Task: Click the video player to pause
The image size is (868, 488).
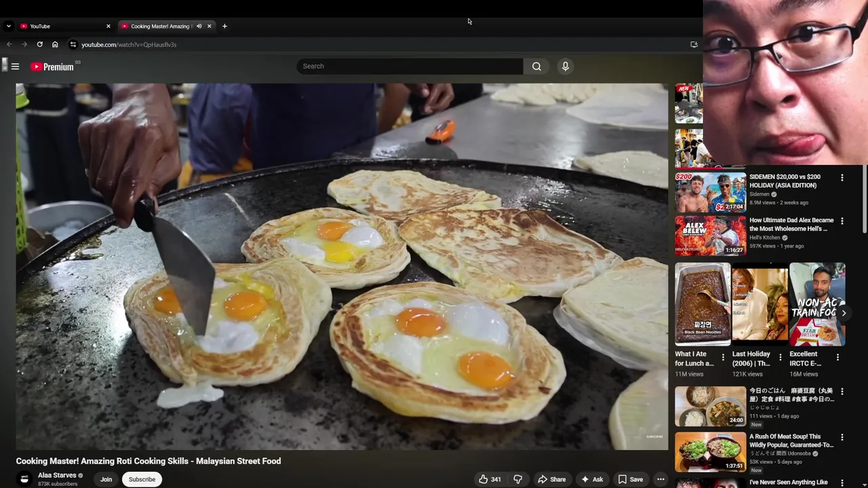Action: coord(342,266)
